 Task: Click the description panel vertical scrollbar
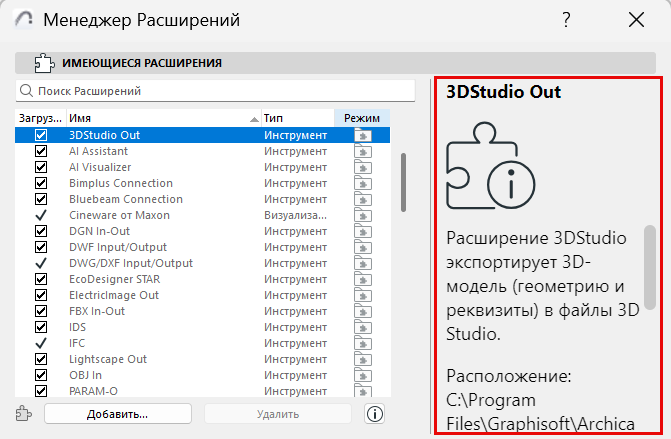tap(650, 267)
